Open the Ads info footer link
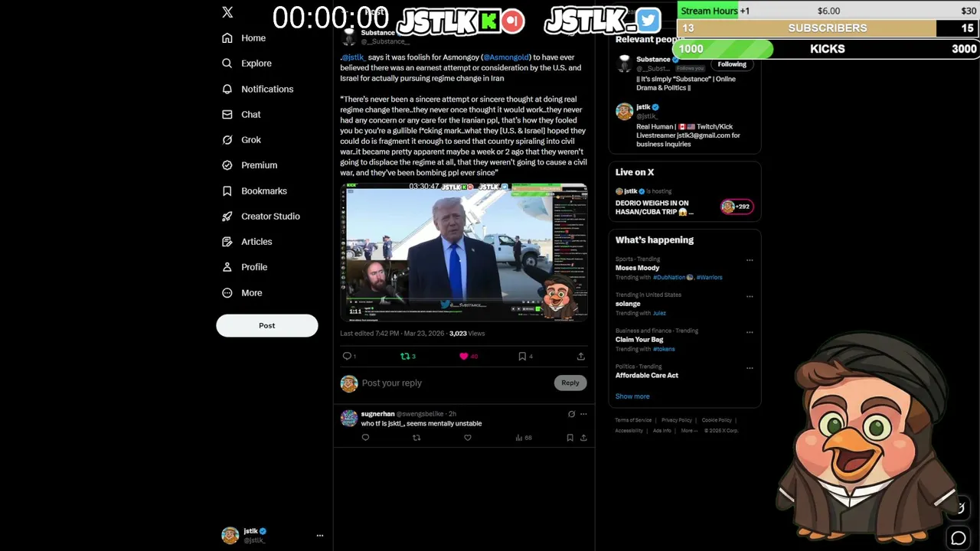 [x=662, y=431]
